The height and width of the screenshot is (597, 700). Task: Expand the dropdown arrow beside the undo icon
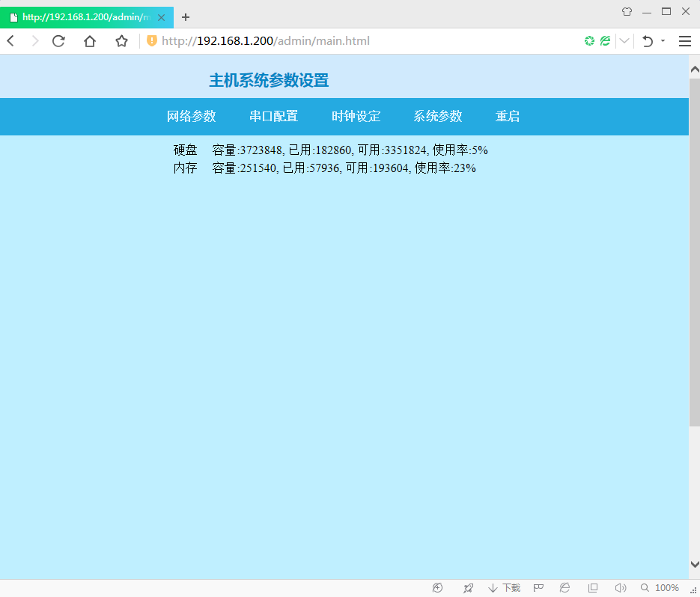tap(663, 41)
